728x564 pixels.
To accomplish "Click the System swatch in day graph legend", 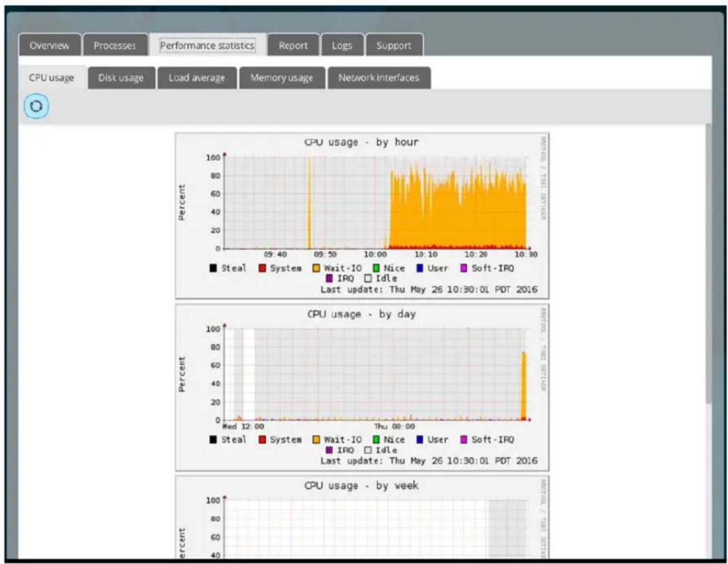I will pyautogui.click(x=262, y=440).
